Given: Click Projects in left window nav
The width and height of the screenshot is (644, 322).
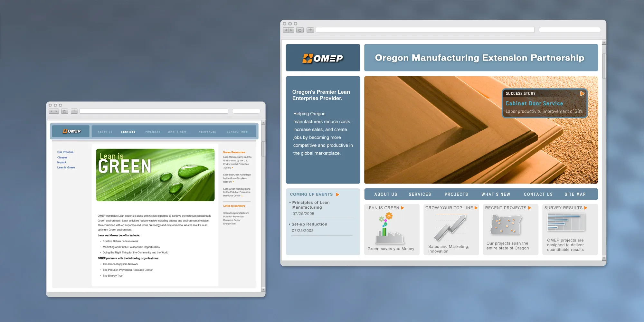Looking at the screenshot, I should click(153, 132).
